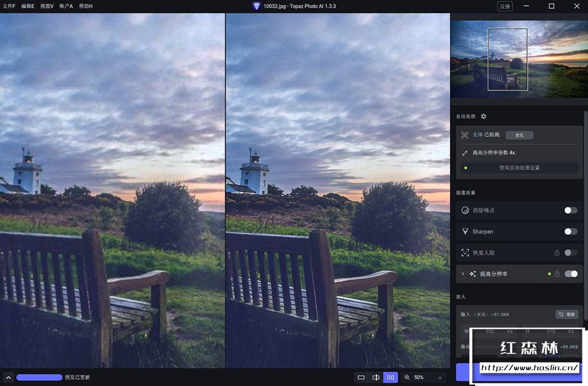Viewport: 588px width, 386px height.
Task: Click the 提高分辨率倍数 4x label
Action: point(494,153)
